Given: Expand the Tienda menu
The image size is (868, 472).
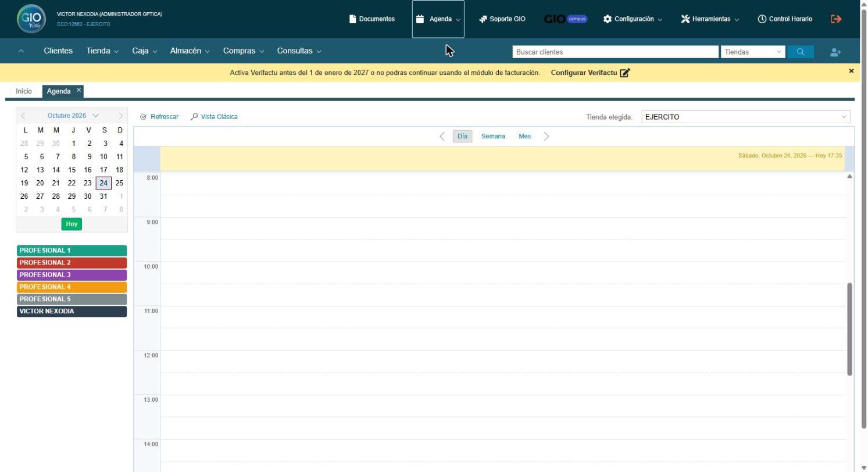Looking at the screenshot, I should tap(102, 51).
